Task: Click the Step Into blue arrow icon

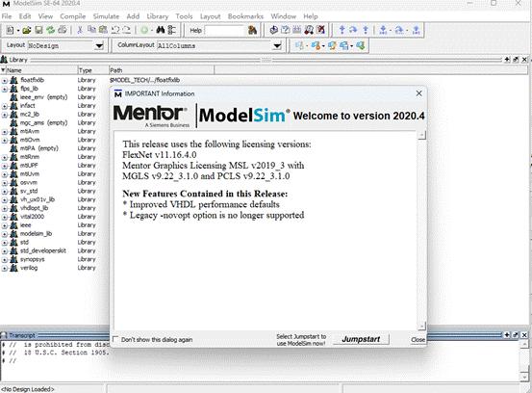Action: tap(342, 30)
